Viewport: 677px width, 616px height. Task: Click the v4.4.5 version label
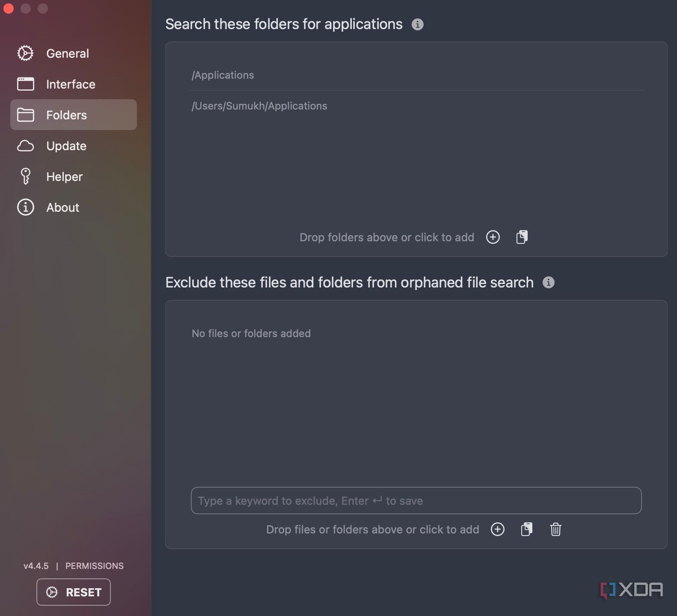tap(36, 566)
